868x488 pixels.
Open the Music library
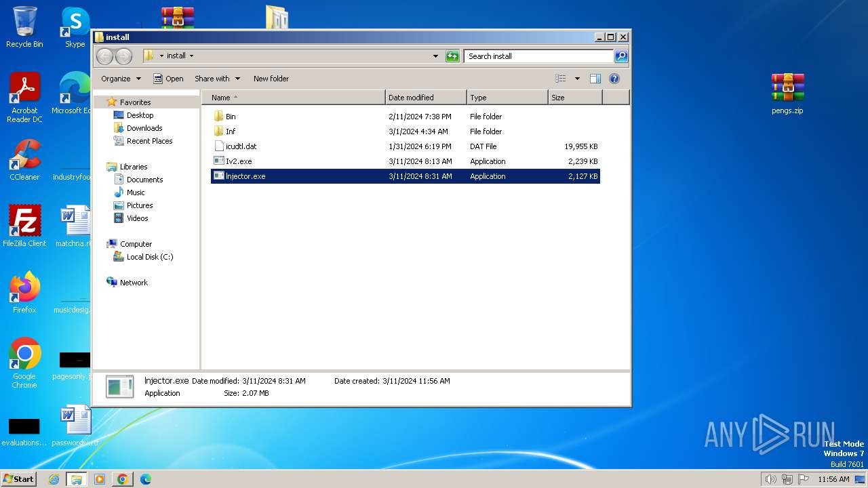click(136, 192)
